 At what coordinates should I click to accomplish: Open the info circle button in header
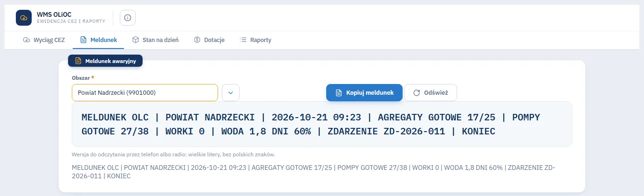[x=128, y=18]
